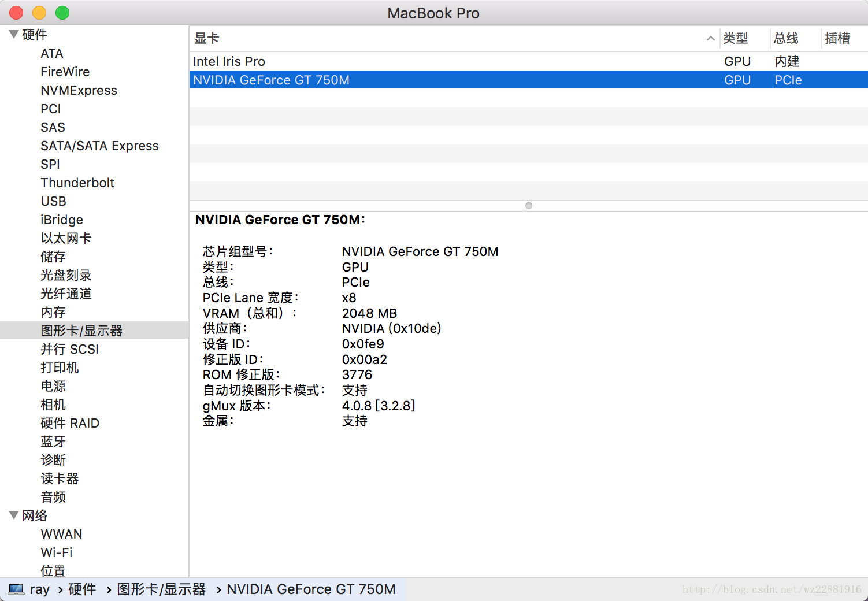This screenshot has width=868, height=601.
Task: Click the 网络 category label in sidebar
Action: click(x=35, y=515)
